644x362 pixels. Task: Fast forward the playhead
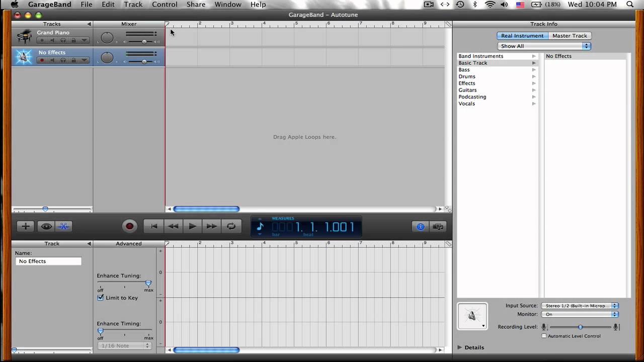[x=212, y=226]
